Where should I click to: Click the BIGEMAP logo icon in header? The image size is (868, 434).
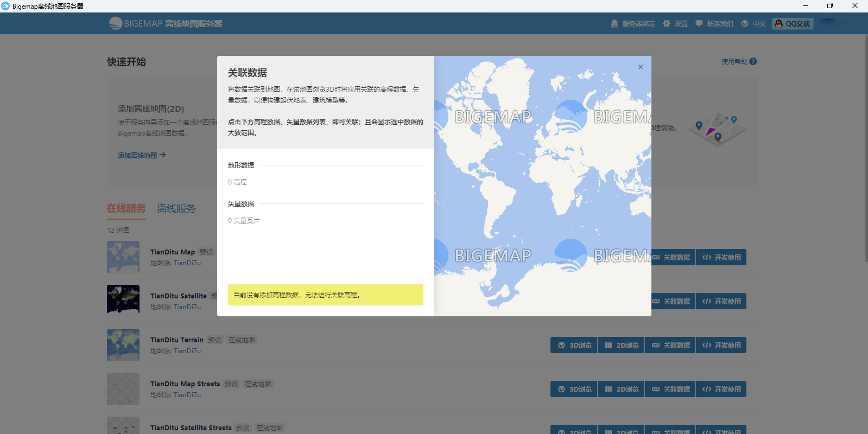click(x=116, y=23)
